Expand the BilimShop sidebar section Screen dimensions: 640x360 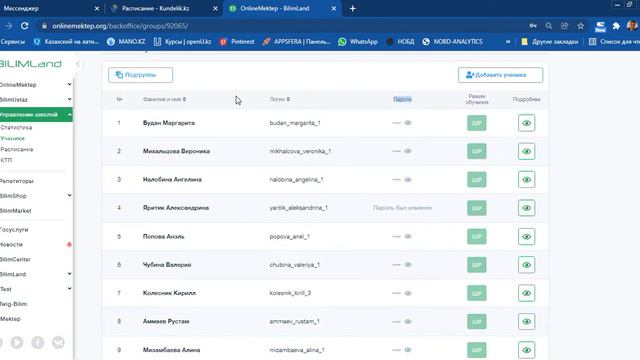69,196
